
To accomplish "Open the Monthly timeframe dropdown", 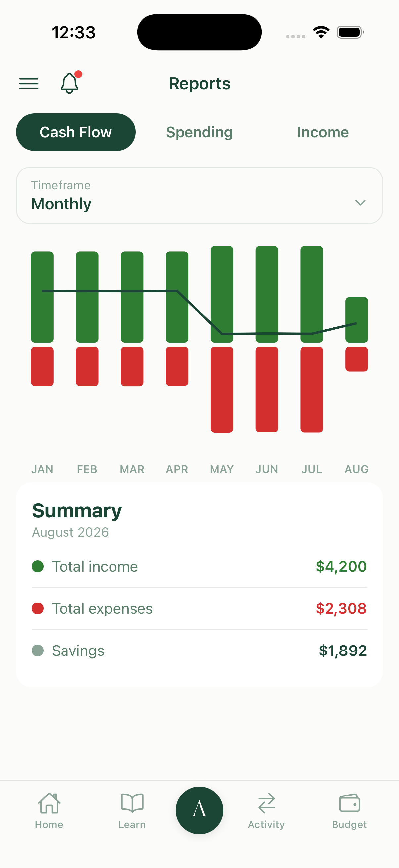I will (199, 195).
